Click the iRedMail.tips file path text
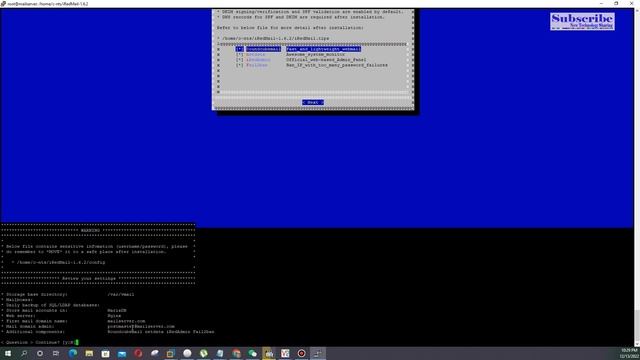Screen dimensions: 640x360 tap(276, 38)
